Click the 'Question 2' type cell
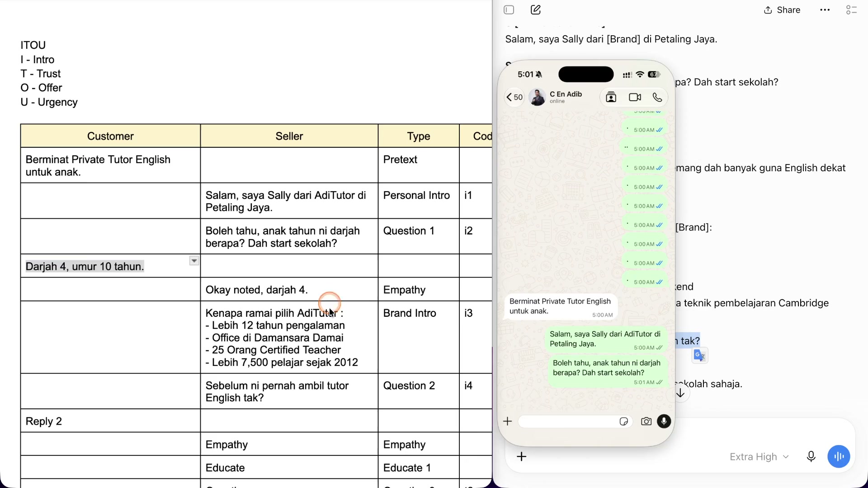The height and width of the screenshot is (488, 868). [419, 391]
